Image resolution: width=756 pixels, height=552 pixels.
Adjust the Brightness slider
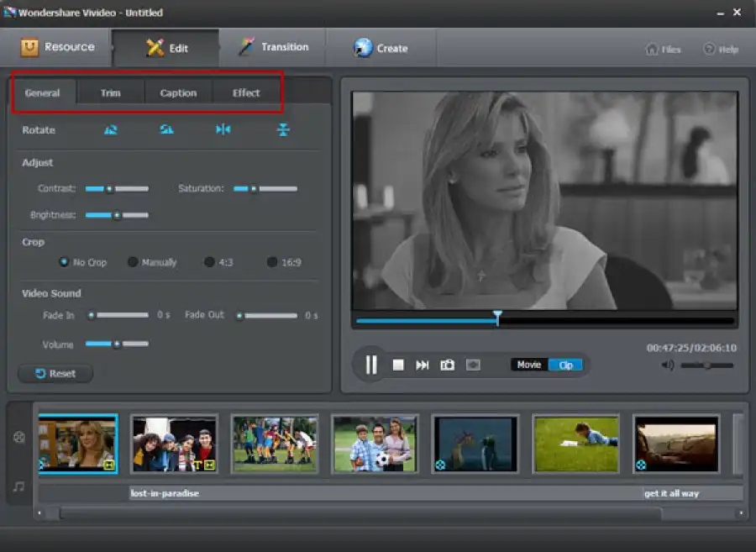117,215
